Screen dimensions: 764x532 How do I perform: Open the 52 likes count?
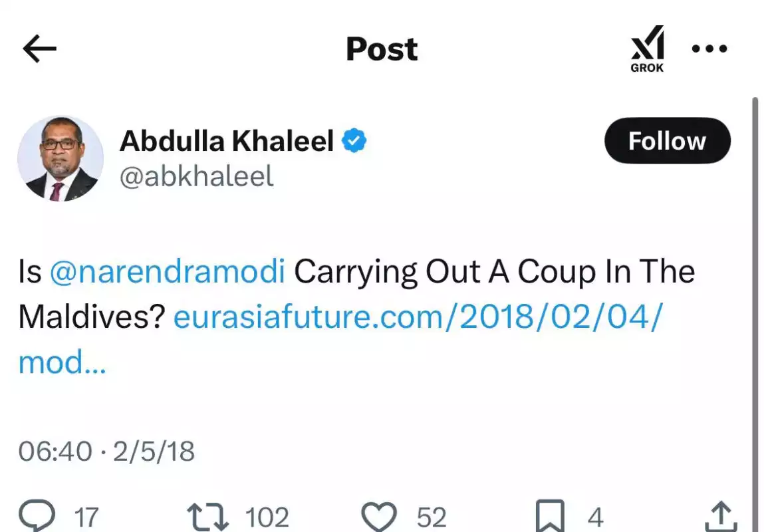click(x=432, y=517)
